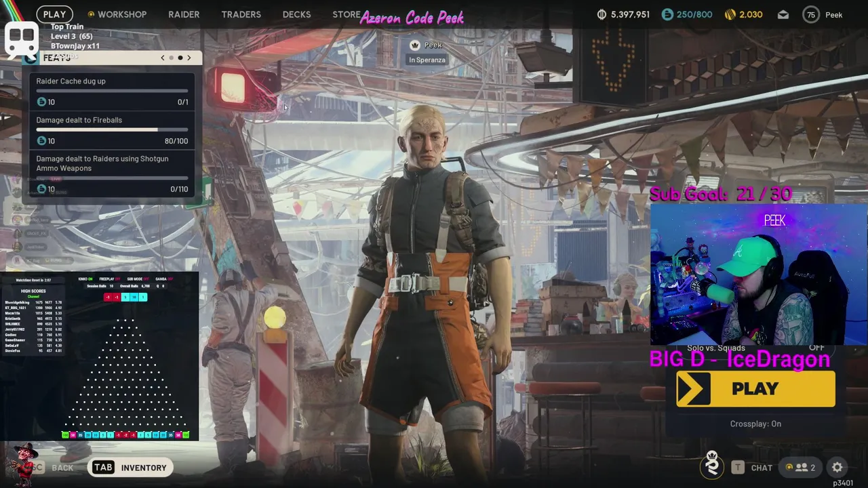Click the BIG D - IceDragon overlay text
The width and height of the screenshot is (868, 488).
(740, 359)
